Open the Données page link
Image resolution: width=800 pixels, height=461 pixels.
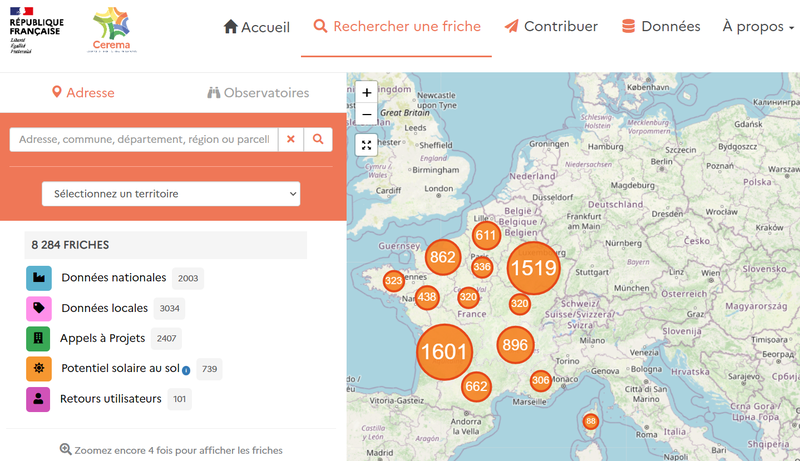pos(661,27)
